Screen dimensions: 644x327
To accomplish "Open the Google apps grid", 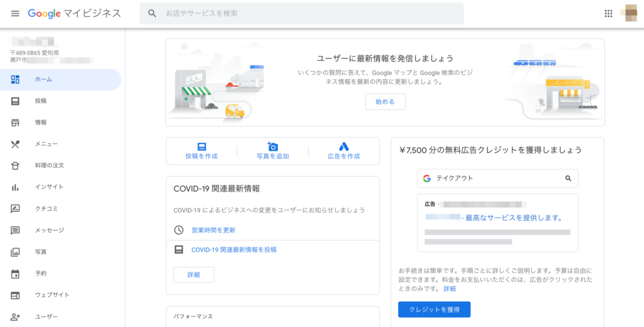I will [609, 14].
